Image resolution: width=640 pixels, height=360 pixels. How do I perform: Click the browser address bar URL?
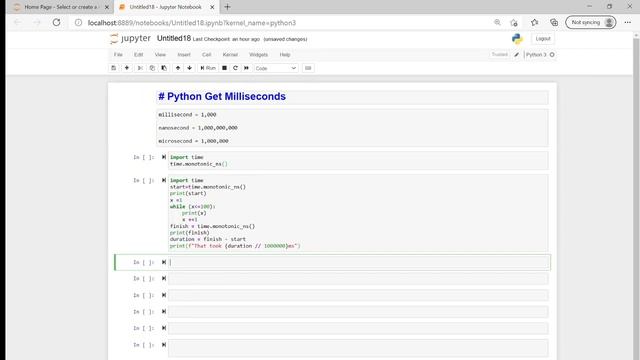pos(192,23)
